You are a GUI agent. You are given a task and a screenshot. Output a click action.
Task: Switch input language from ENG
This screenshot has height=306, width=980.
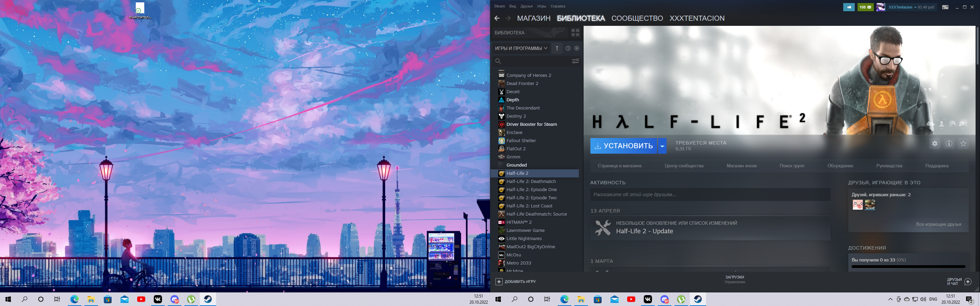(933, 300)
